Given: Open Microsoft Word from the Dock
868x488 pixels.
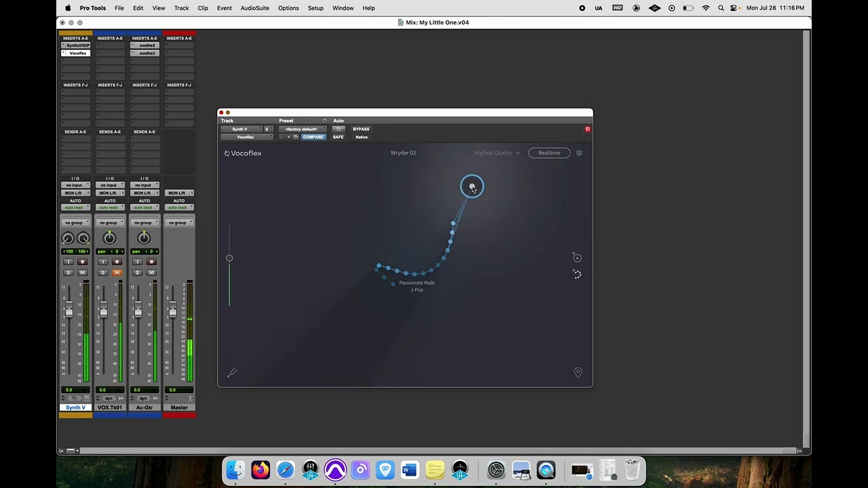Looking at the screenshot, I should coord(410,470).
